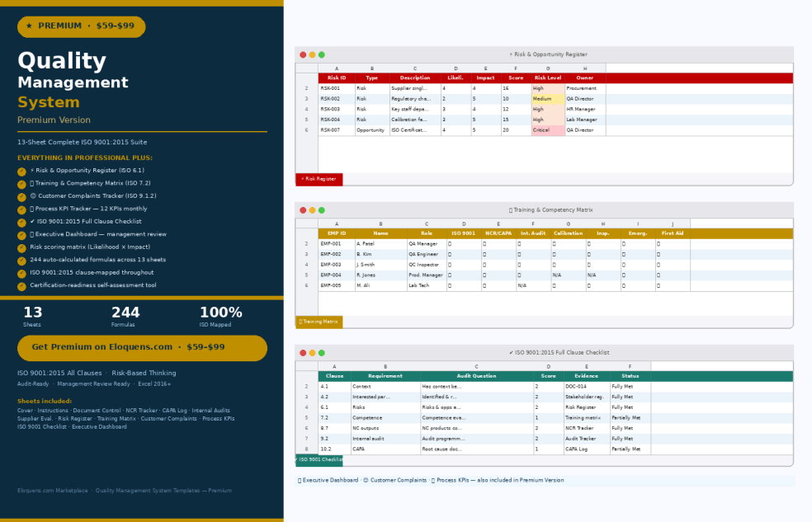Click the name cell A. Patel
Screen dimensions: 812x522
coord(381,244)
